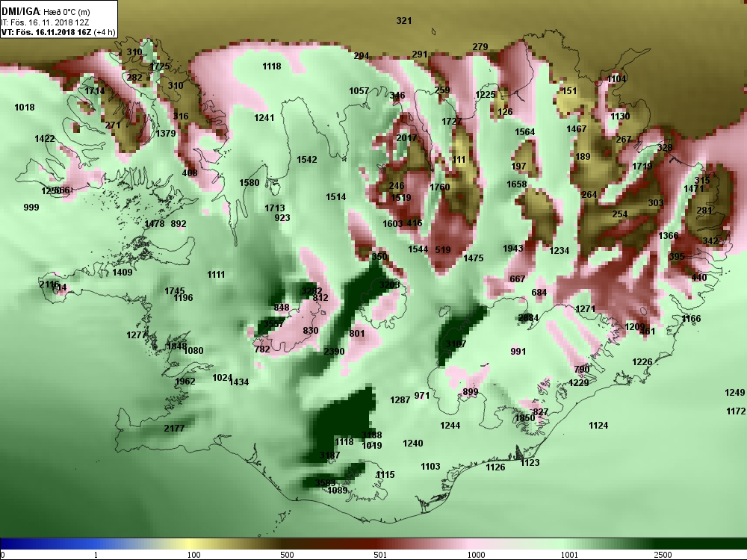Click the map value 1104
747x560 pixels.
616,79
